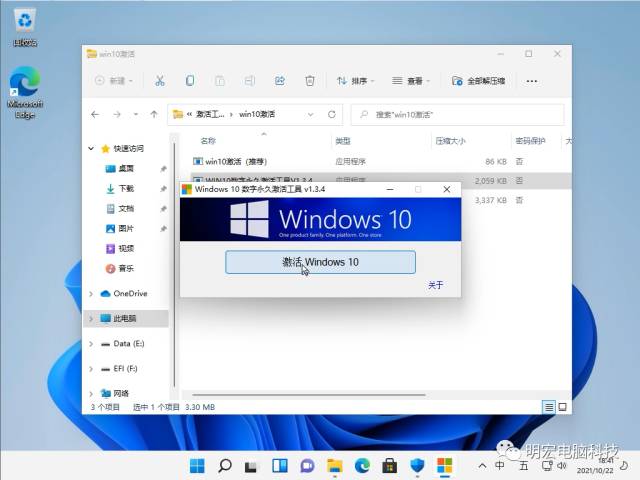Screen dimensions: 640x480
Task: Expand the EFI (F:) drive node
Action: point(91,369)
